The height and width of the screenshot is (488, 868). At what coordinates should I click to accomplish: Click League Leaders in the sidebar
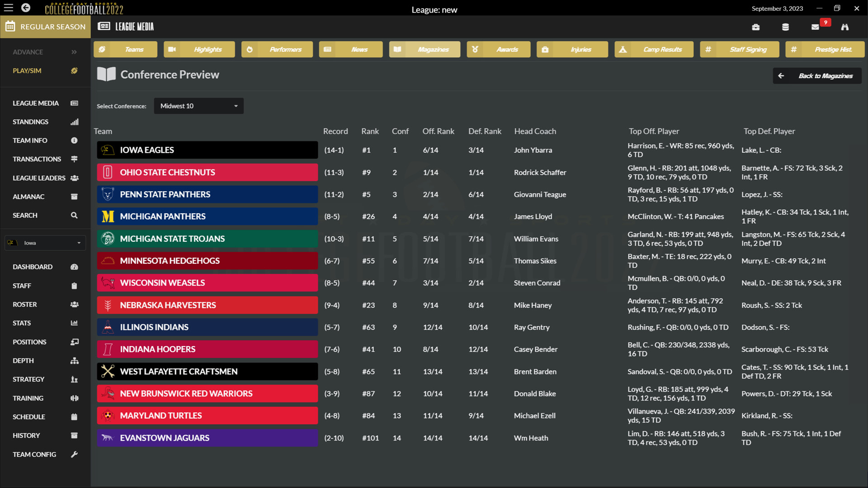point(38,178)
